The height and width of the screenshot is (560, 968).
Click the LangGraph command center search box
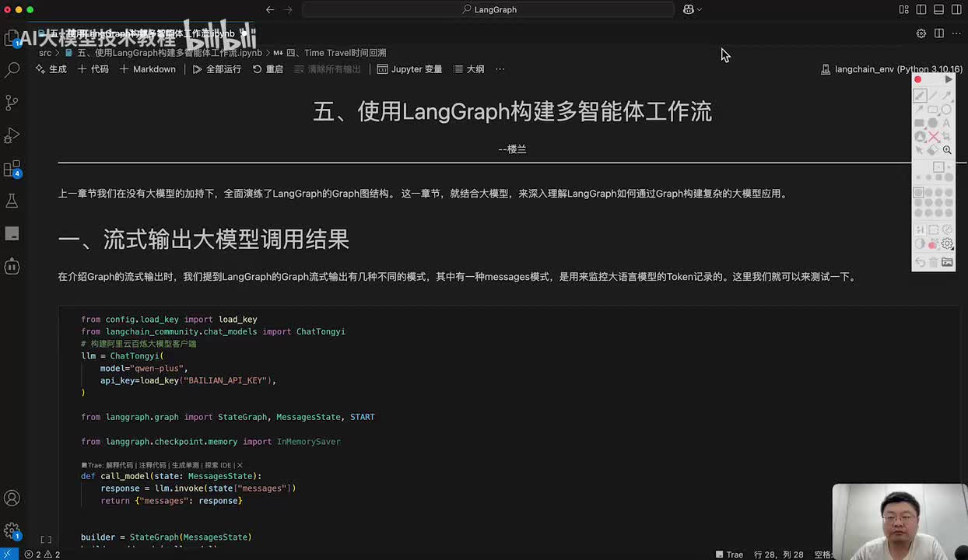coord(489,9)
